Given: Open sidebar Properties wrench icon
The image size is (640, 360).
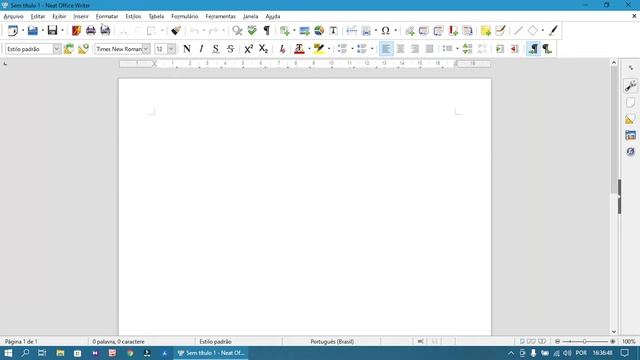Looking at the screenshot, I should tap(630, 86).
